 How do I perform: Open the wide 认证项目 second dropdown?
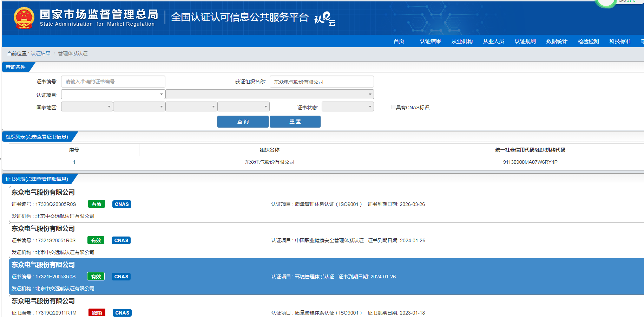[270, 94]
